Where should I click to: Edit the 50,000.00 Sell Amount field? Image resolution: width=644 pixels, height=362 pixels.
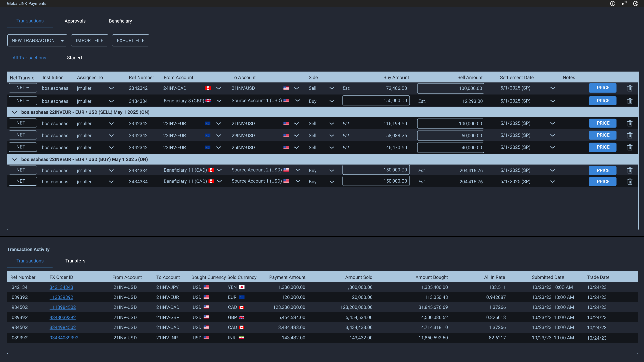(450, 136)
